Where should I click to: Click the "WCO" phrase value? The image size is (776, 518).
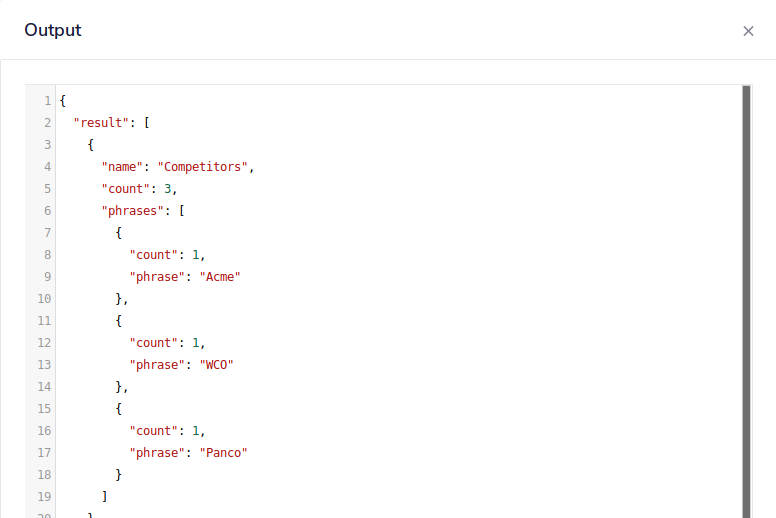coord(217,365)
